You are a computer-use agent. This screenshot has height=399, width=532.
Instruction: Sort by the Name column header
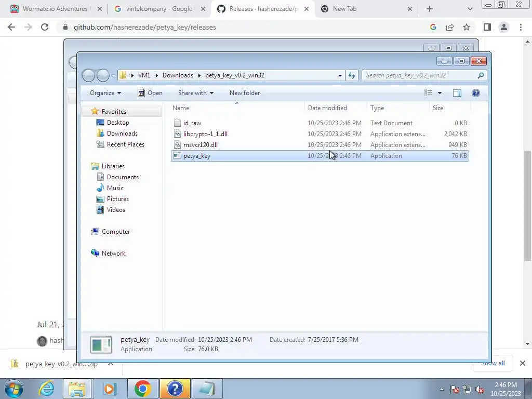click(x=237, y=108)
